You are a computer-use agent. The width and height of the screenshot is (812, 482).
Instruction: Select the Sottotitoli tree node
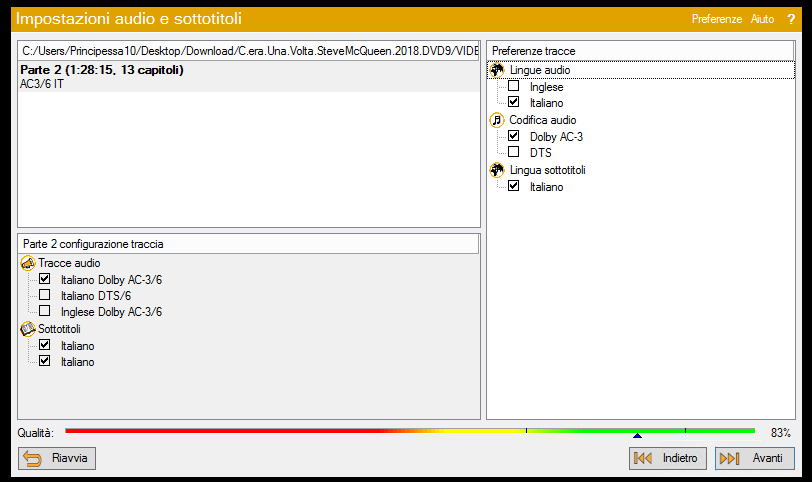point(59,329)
